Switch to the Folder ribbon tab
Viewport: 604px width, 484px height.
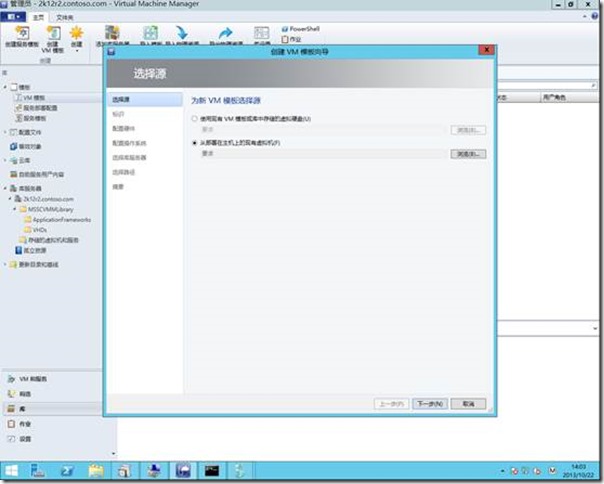click(64, 17)
